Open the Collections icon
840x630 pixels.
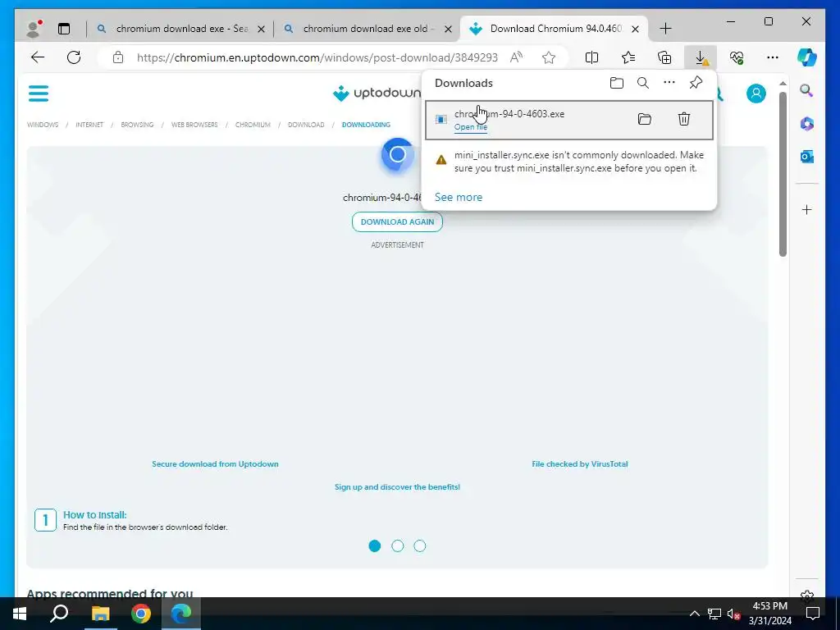tap(664, 57)
